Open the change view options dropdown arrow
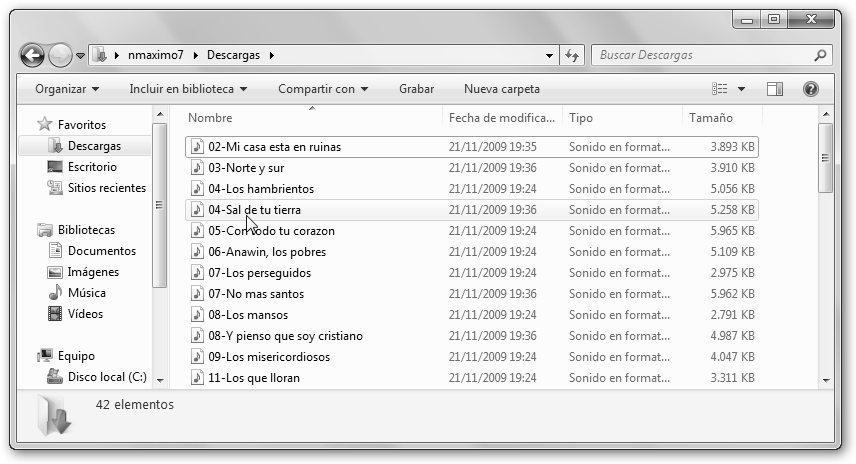Screen dimensions: 856x464 pyautogui.click(x=741, y=89)
